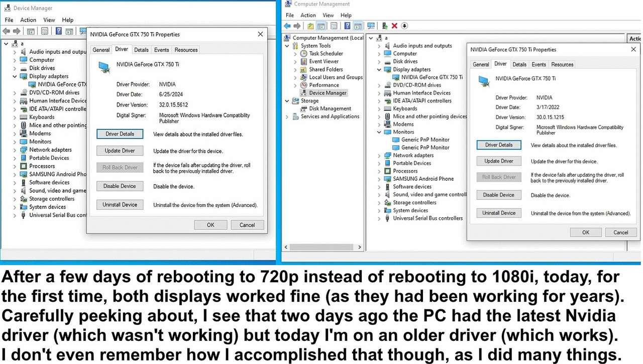Click horizontal scrollbar under Computer Management tree
This screenshot has height=364, width=643.
pyautogui.click(x=323, y=247)
